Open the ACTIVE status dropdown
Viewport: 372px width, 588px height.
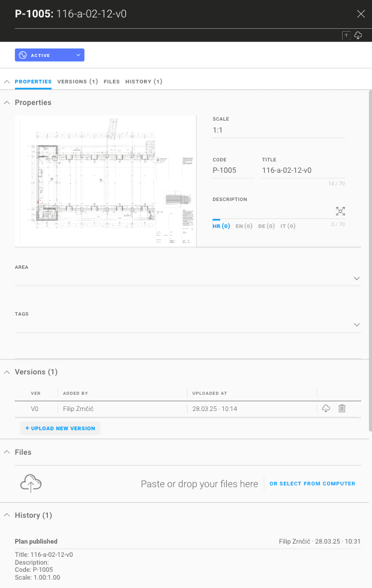pos(50,55)
